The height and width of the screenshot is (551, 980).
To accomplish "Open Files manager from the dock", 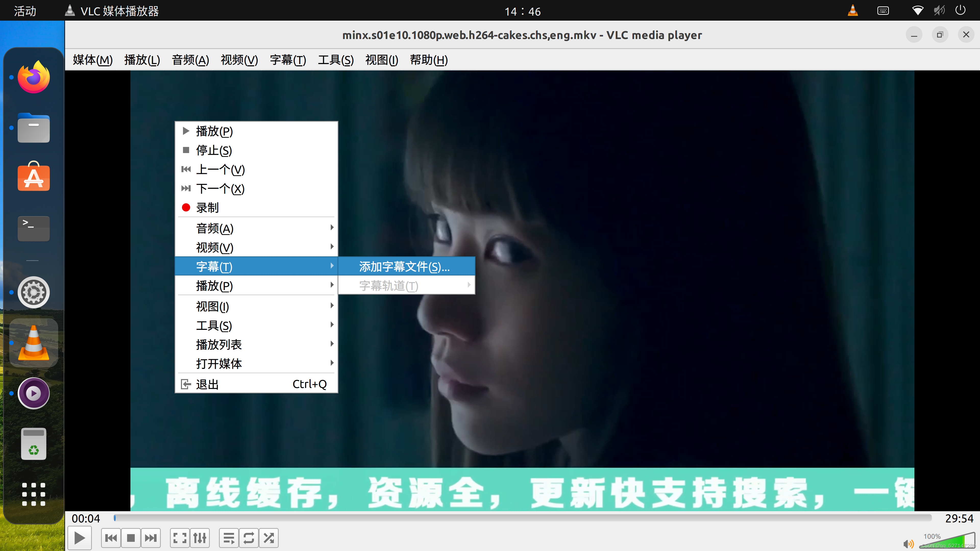I will [x=33, y=128].
